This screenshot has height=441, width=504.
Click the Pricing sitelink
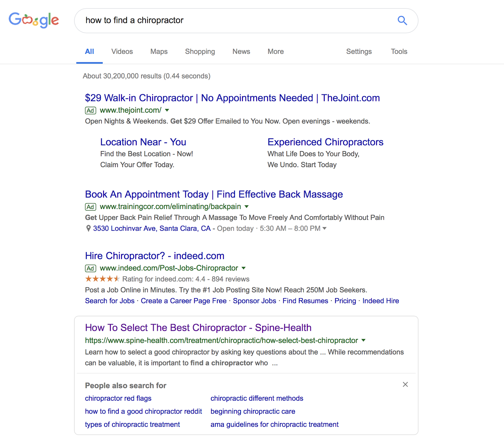(x=345, y=301)
